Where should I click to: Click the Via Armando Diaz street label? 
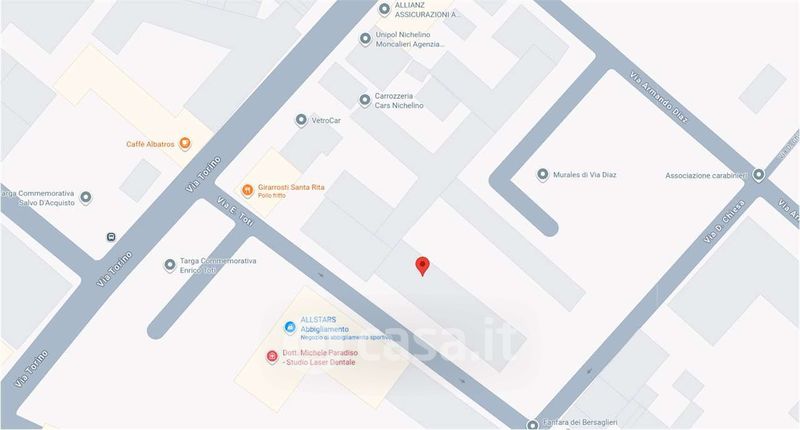[659, 98]
